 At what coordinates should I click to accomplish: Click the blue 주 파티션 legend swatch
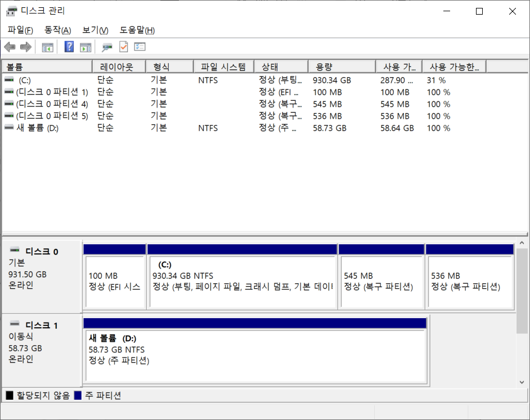[78, 395]
